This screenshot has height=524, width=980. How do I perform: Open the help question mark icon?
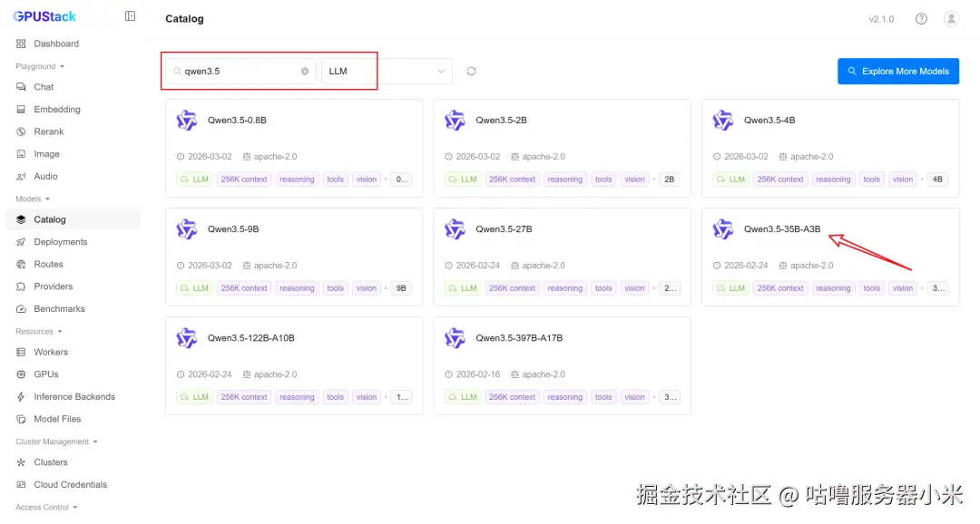coord(921,19)
